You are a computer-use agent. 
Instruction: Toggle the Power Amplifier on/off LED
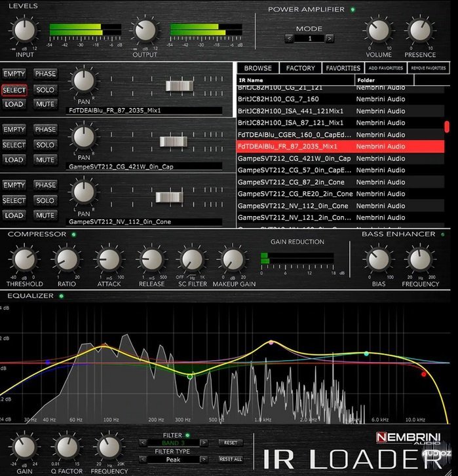point(353,10)
